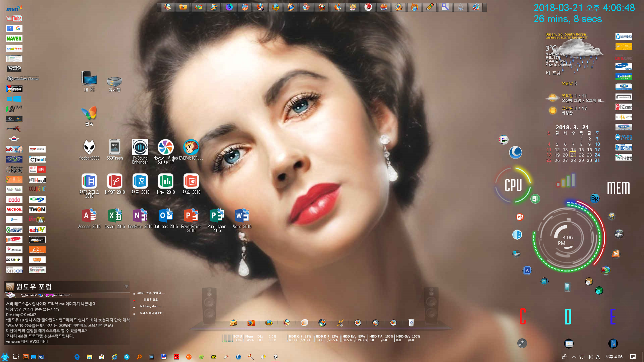Select date 24 in calendar widget
This screenshot has height=362, width=644.
click(597, 155)
